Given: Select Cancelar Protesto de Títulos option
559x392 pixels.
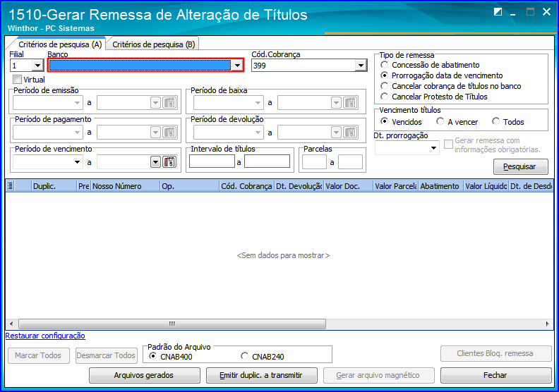Looking at the screenshot, I should tap(384, 97).
